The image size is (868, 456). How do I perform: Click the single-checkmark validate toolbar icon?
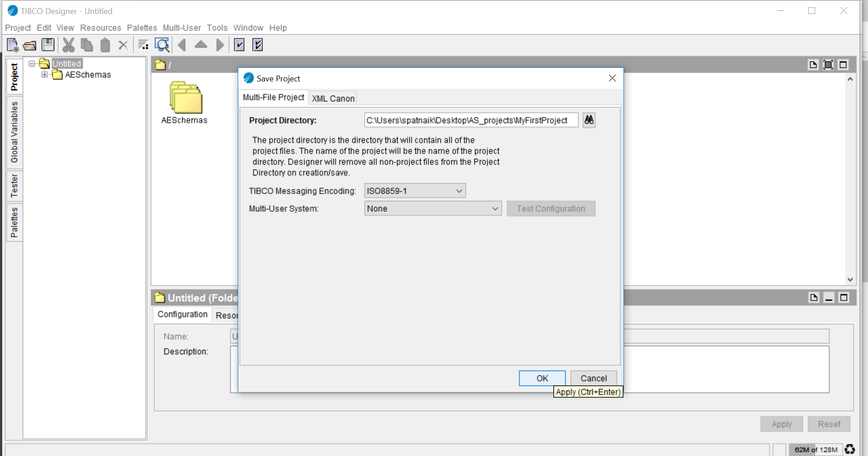click(x=239, y=45)
